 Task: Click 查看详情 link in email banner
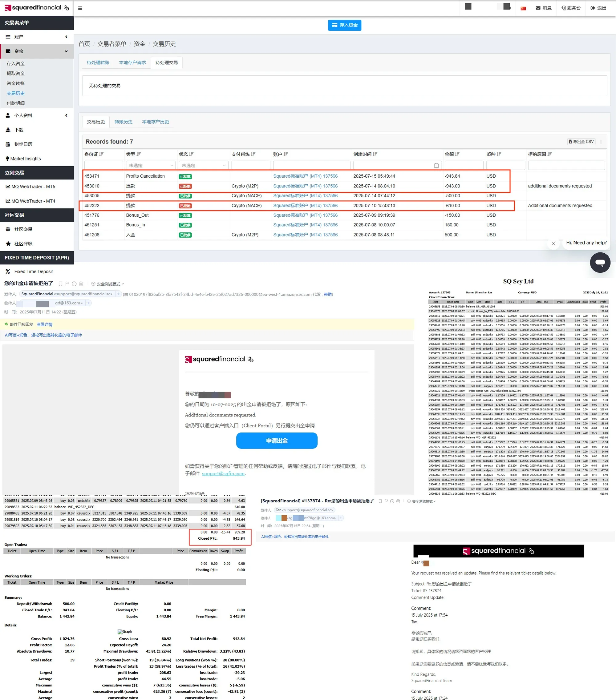[45, 325]
